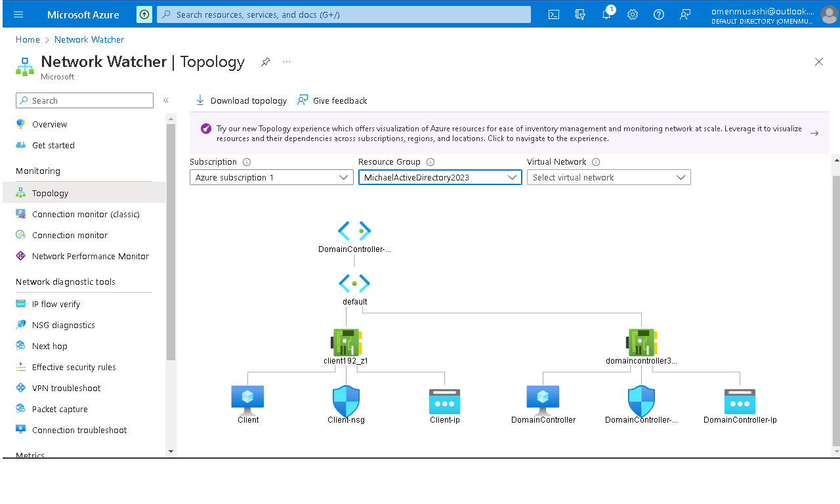The image size is (840, 504).
Task: Open the Cloud Shell from the top bar
Action: click(553, 14)
